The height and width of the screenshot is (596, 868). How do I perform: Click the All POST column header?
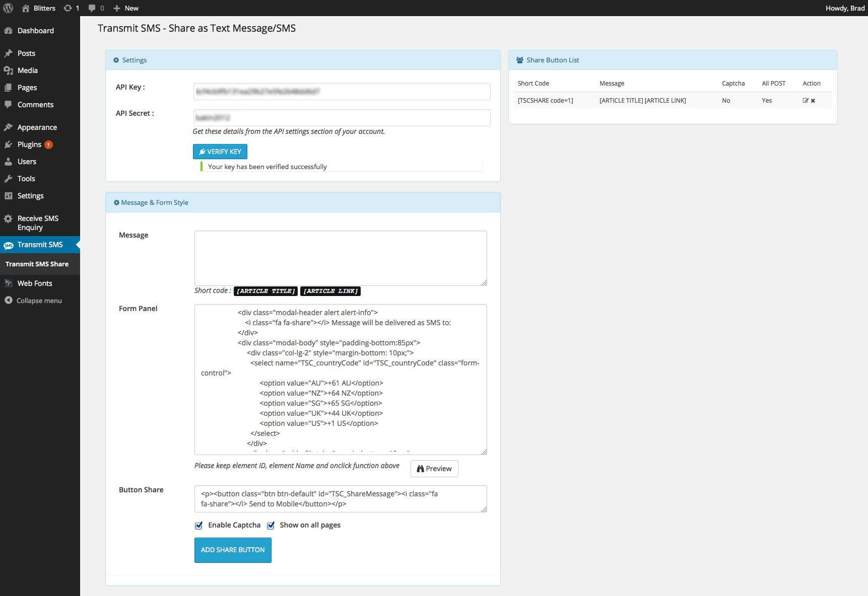pos(773,84)
